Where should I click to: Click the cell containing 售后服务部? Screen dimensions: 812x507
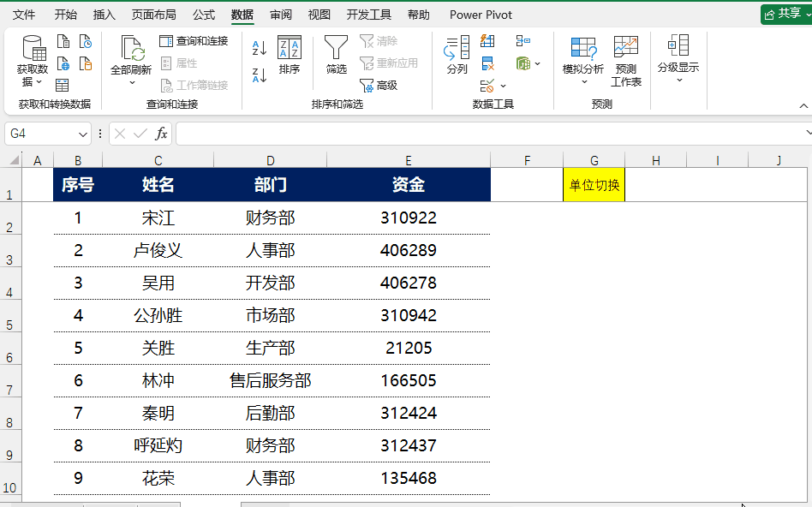pyautogui.click(x=271, y=380)
